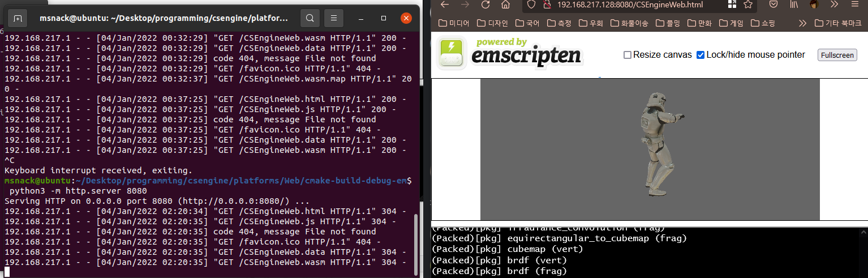Search in the terminal window
The image size is (868, 278).
(310, 18)
